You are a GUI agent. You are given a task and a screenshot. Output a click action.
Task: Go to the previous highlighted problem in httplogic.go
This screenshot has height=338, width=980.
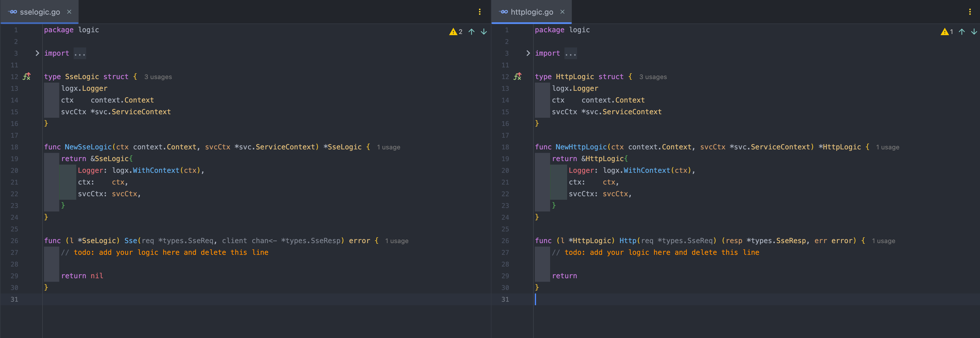[x=962, y=32]
